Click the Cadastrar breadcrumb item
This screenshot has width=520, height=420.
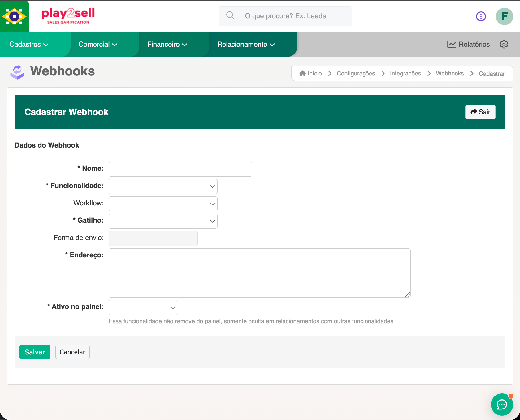492,74
